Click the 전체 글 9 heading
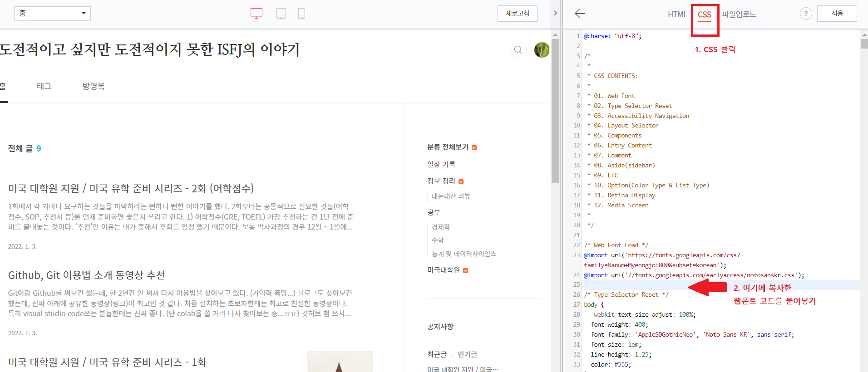Screen dimensions: 868x372 pyautogui.click(x=25, y=149)
